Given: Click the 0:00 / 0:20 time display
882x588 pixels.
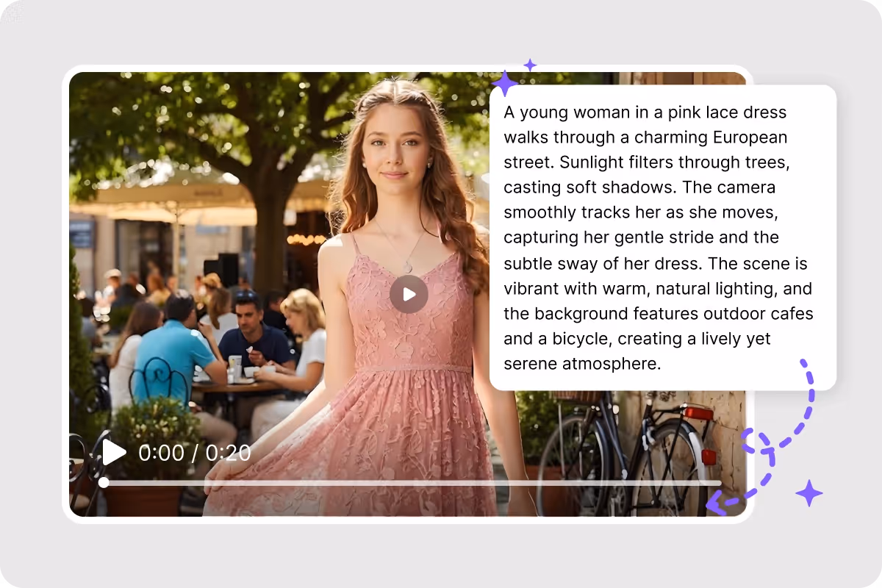Looking at the screenshot, I should 194,453.
